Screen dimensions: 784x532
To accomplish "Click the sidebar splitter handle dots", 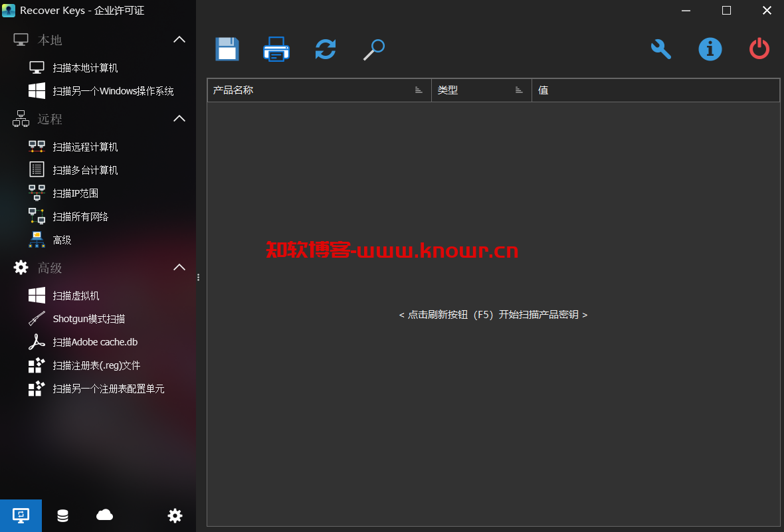I will (x=199, y=277).
